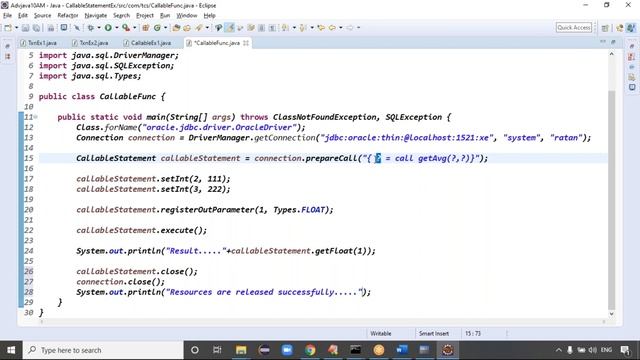
Task: Open the Debug configurations dropdown arrow
Action: pyautogui.click(x=99, y=28)
